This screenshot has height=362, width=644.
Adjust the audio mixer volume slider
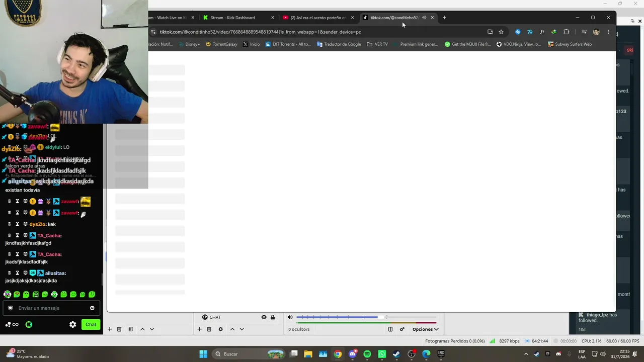367,317
